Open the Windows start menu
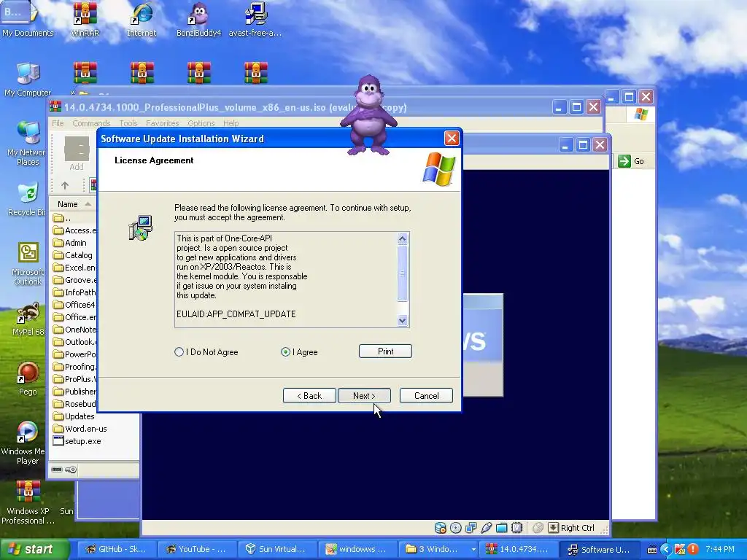 click(34, 550)
